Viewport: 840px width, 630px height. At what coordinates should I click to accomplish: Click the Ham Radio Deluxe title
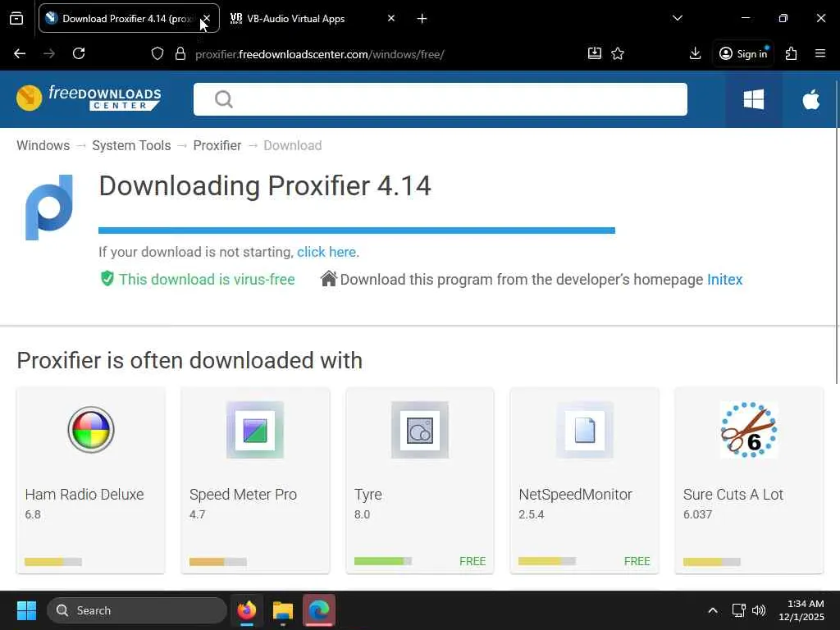pyautogui.click(x=84, y=495)
